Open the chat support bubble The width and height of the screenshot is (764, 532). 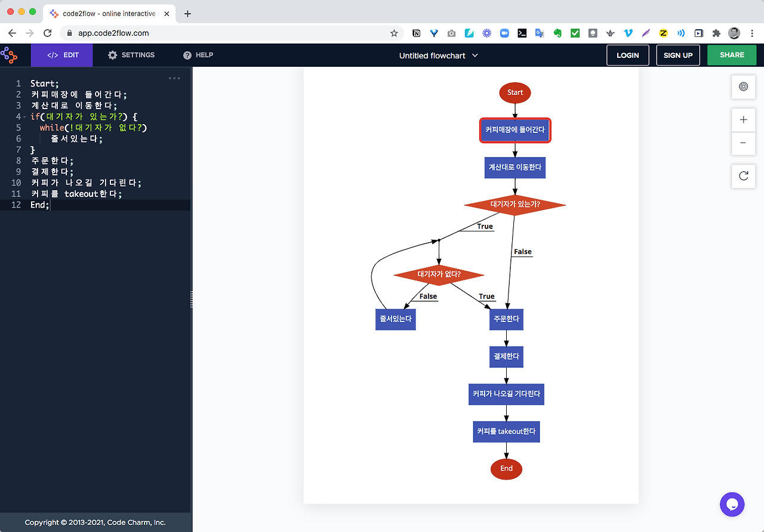[732, 505]
